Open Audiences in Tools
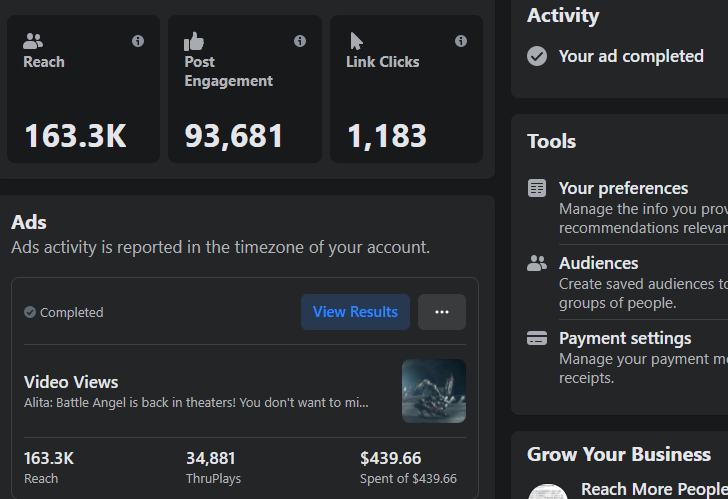 click(x=598, y=263)
